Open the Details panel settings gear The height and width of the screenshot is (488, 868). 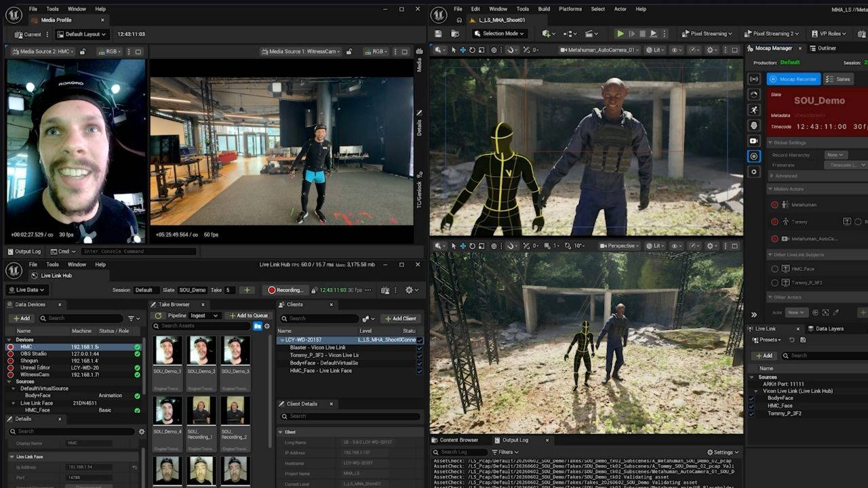tap(141, 431)
